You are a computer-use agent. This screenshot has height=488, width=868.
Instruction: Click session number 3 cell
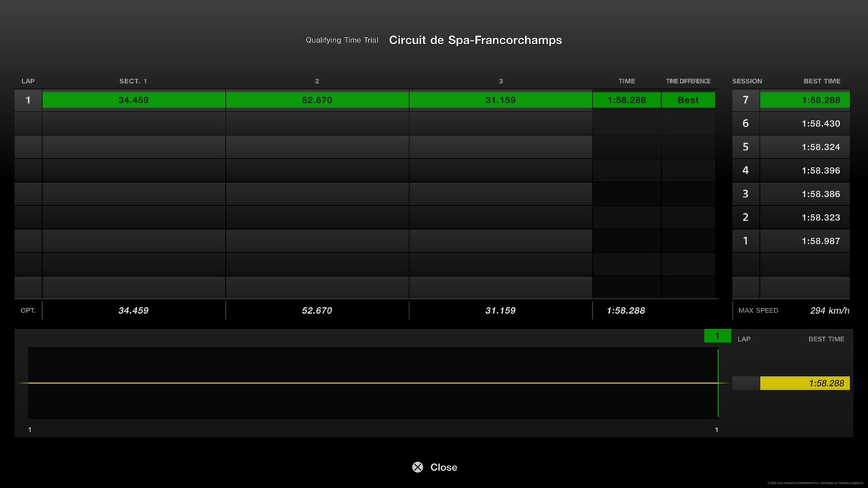click(x=746, y=194)
